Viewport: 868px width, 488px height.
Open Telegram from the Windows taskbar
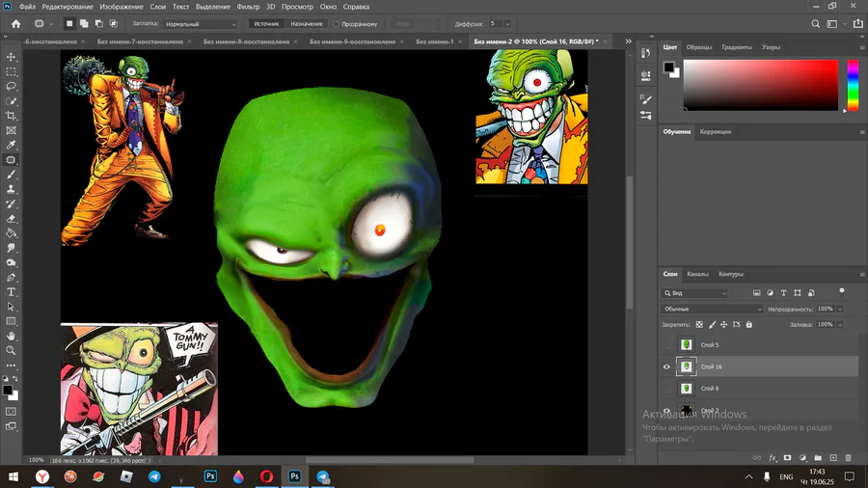pyautogui.click(x=154, y=476)
